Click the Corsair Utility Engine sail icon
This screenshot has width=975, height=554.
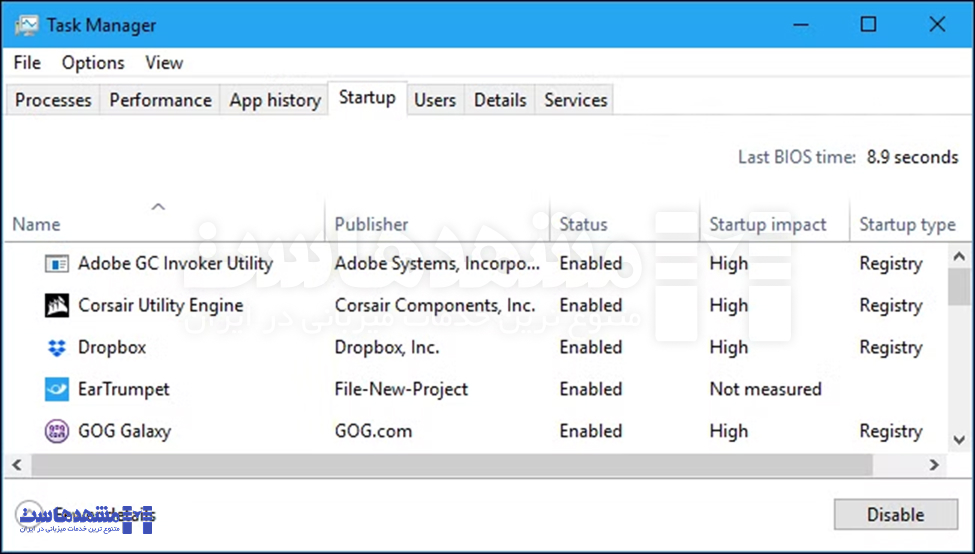coord(57,306)
